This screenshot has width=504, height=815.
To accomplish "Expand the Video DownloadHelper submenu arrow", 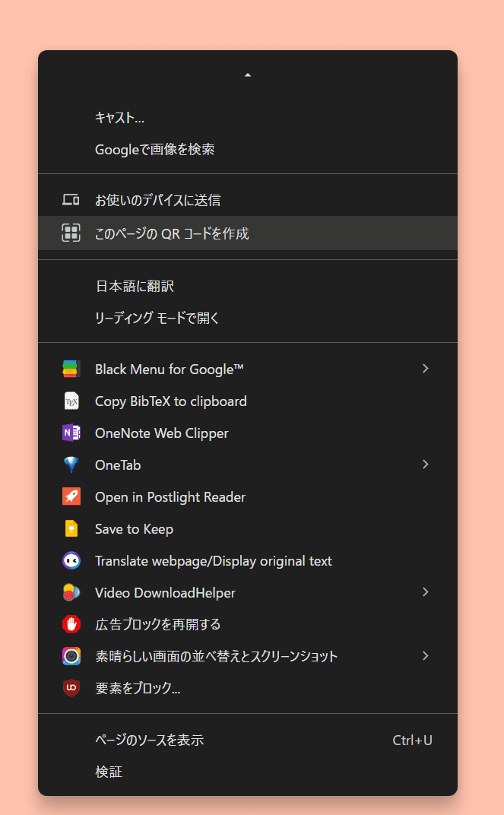I will pos(425,592).
